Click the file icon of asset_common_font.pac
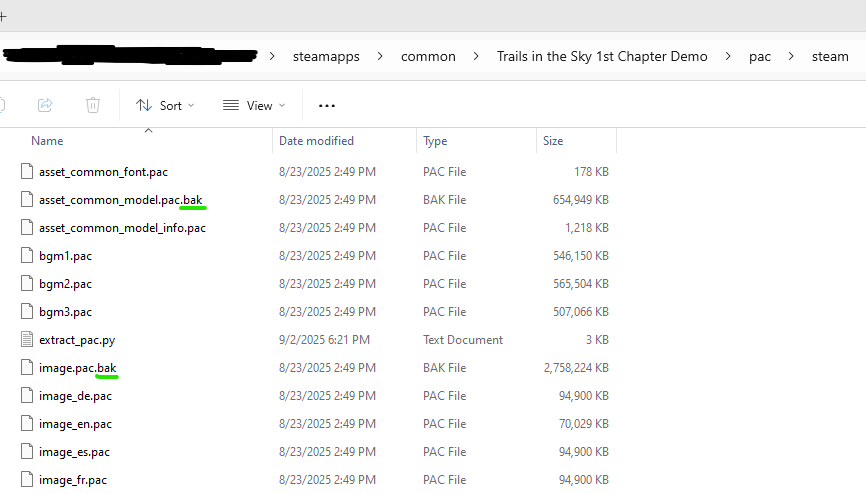The image size is (866, 494). click(27, 171)
